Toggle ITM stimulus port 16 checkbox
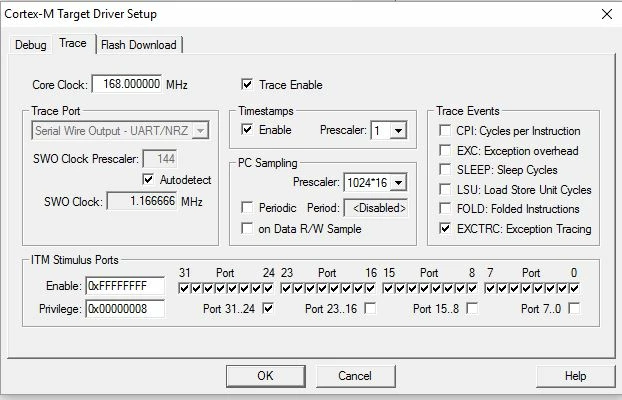This screenshot has height=400, width=622. tap(371, 288)
